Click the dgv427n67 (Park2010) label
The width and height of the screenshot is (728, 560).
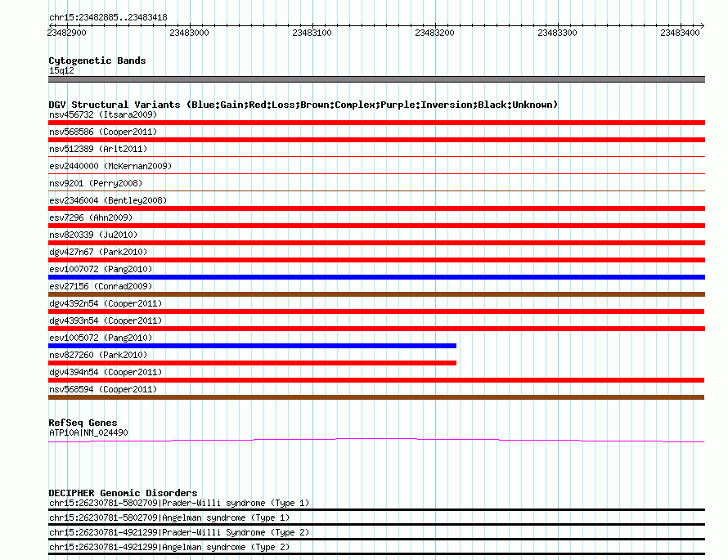98,252
